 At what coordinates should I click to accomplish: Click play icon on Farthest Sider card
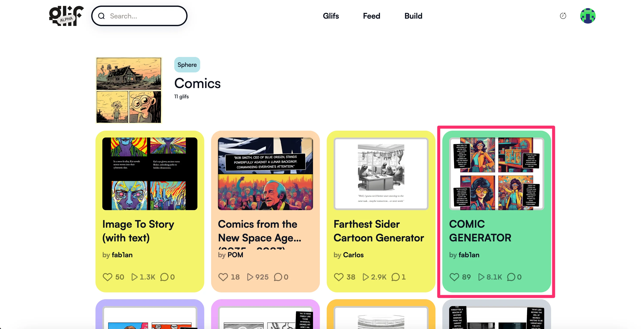point(365,277)
